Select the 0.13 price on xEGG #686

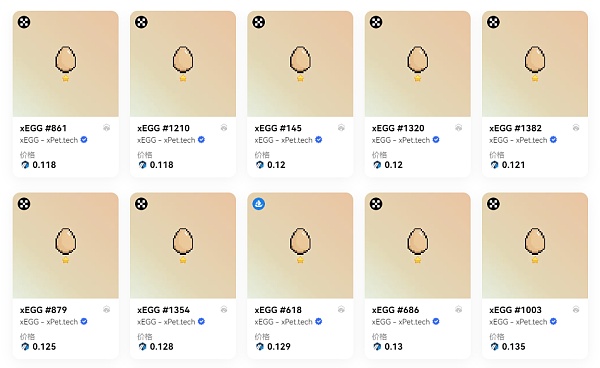coord(393,347)
